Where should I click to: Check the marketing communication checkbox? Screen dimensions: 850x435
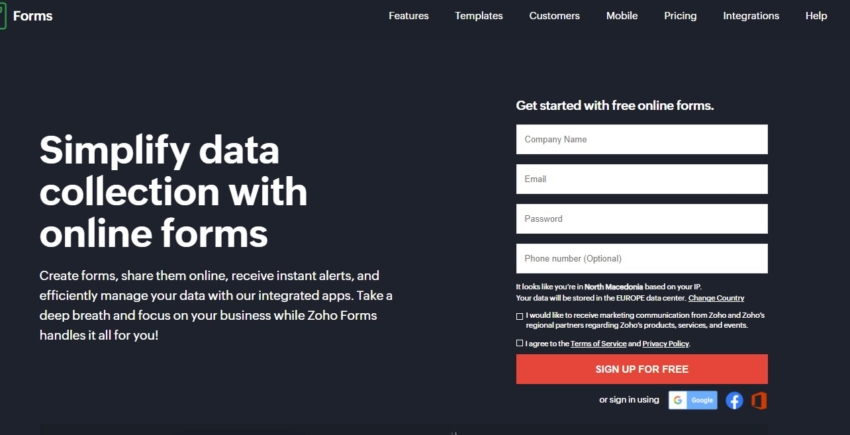coord(520,316)
